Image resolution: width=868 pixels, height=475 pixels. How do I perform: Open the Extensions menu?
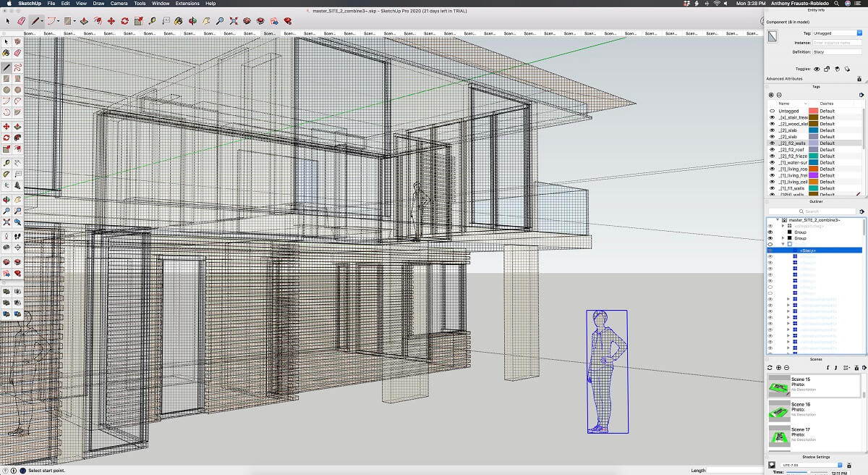[187, 4]
